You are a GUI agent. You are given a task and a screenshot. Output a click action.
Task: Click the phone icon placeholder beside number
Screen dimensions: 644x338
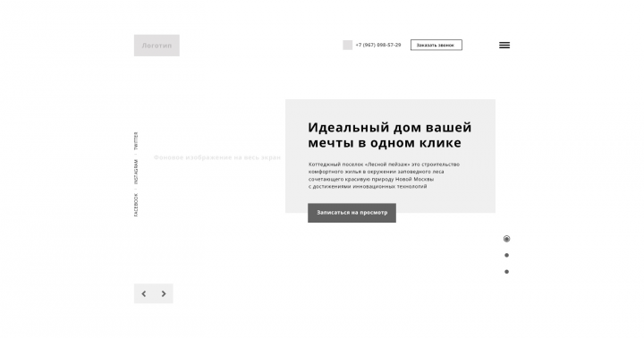click(347, 46)
